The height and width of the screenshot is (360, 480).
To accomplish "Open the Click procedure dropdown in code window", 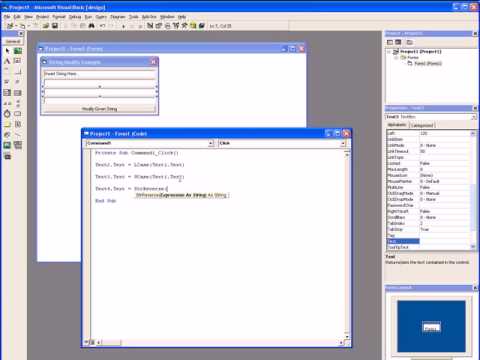I will (343, 143).
